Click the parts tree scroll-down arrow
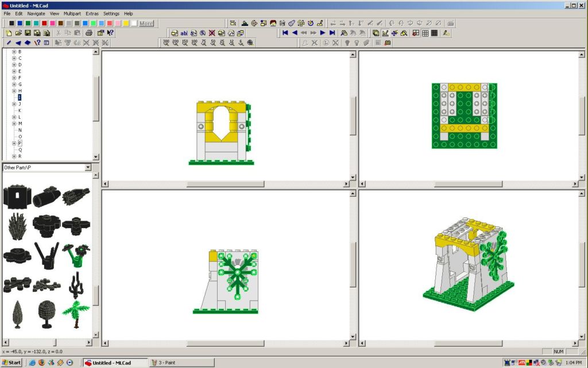The height and width of the screenshot is (368, 588). tap(96, 157)
